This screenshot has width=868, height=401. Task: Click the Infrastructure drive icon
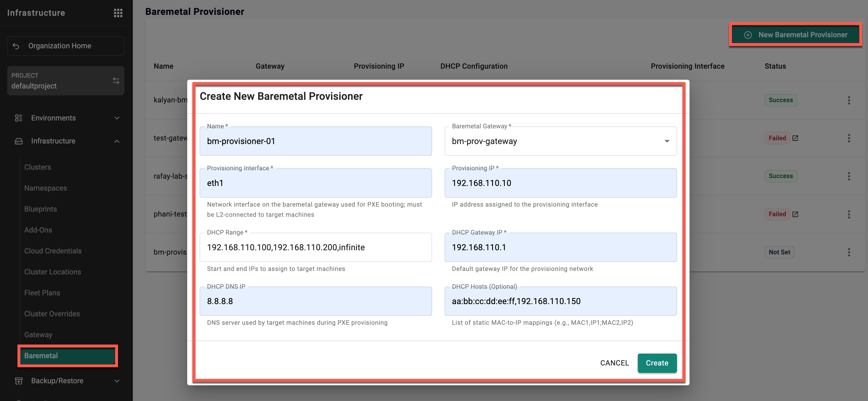[19, 141]
